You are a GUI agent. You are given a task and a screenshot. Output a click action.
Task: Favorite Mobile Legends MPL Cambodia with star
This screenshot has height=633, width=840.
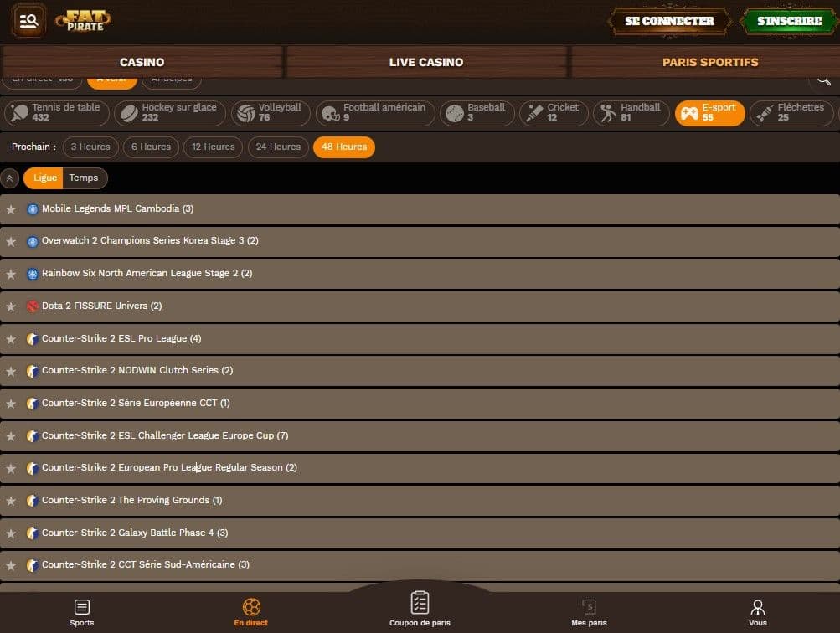tap(11, 209)
